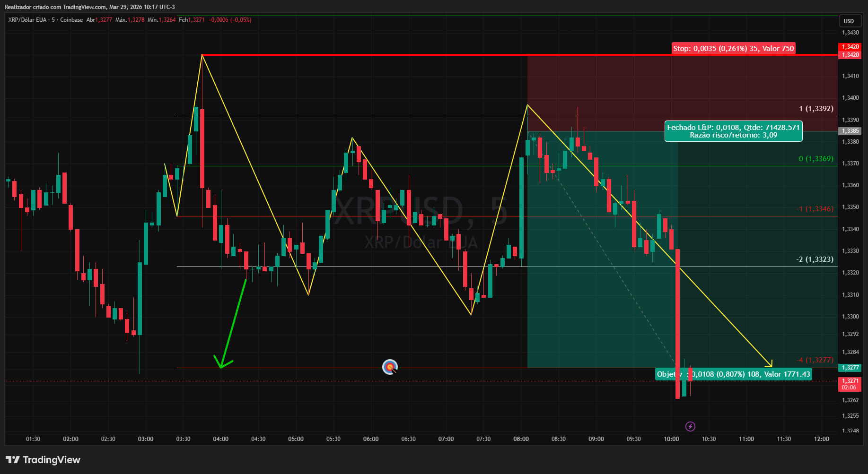
Task: Select the Objetivo 0,0108 Valor 1771.43 label
Action: 733,374
